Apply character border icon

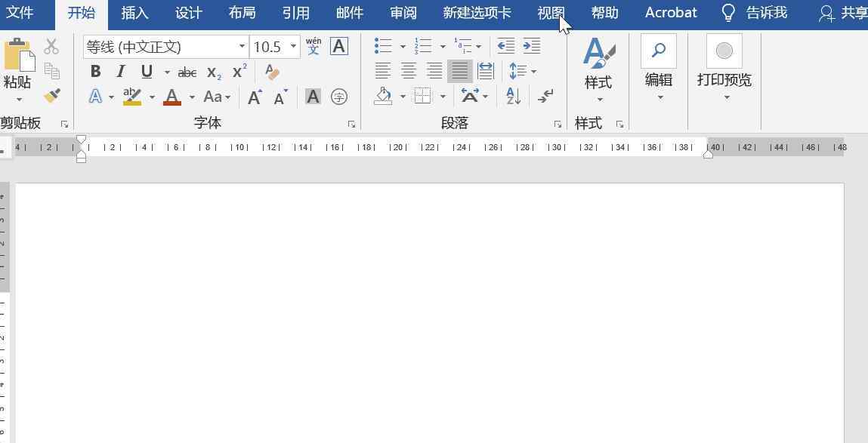tap(338, 47)
